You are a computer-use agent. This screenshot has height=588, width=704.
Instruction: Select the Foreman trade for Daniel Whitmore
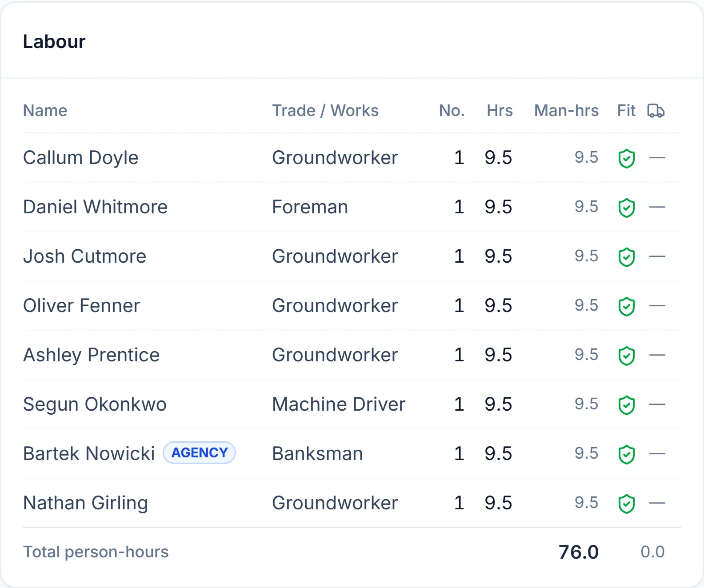(310, 207)
